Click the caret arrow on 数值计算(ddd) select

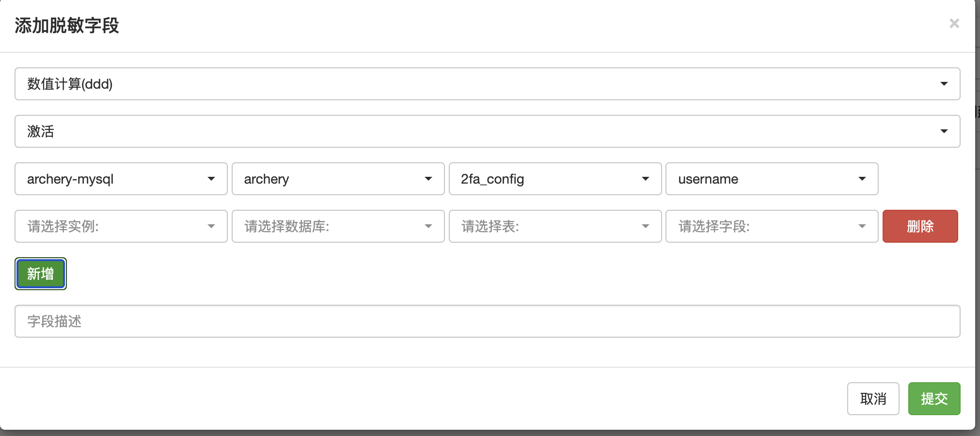click(x=944, y=84)
